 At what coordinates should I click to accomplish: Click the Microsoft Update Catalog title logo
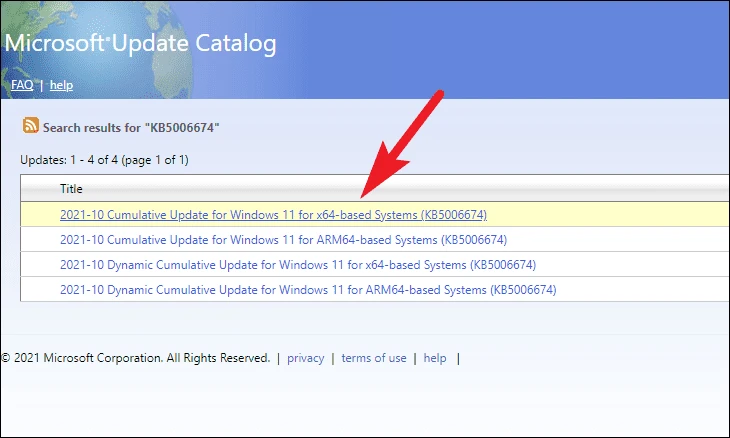[x=140, y=43]
